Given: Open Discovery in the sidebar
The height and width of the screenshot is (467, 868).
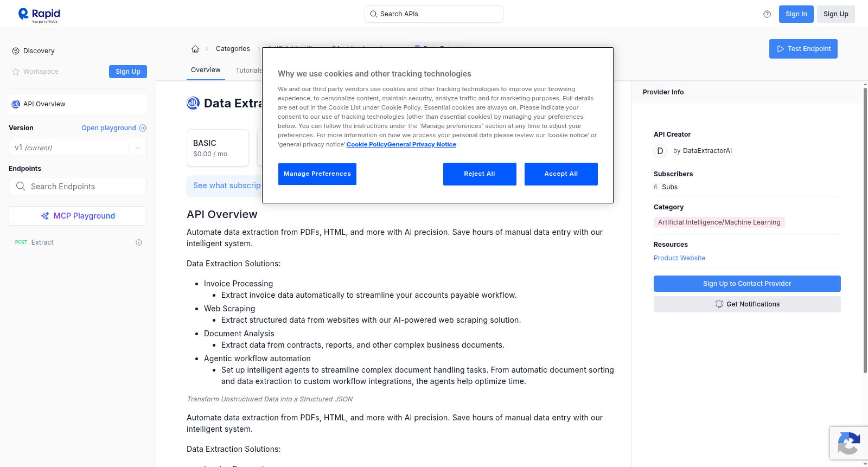Looking at the screenshot, I should click(39, 51).
